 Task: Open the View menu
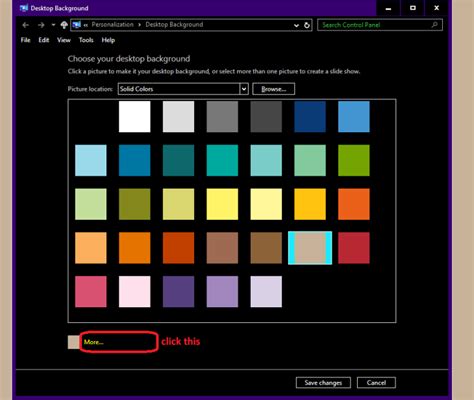pos(64,40)
